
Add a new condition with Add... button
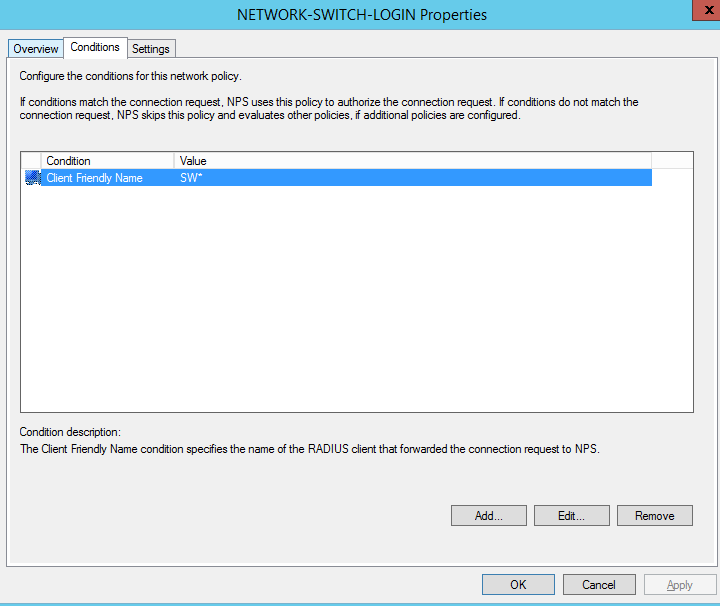[x=489, y=516]
